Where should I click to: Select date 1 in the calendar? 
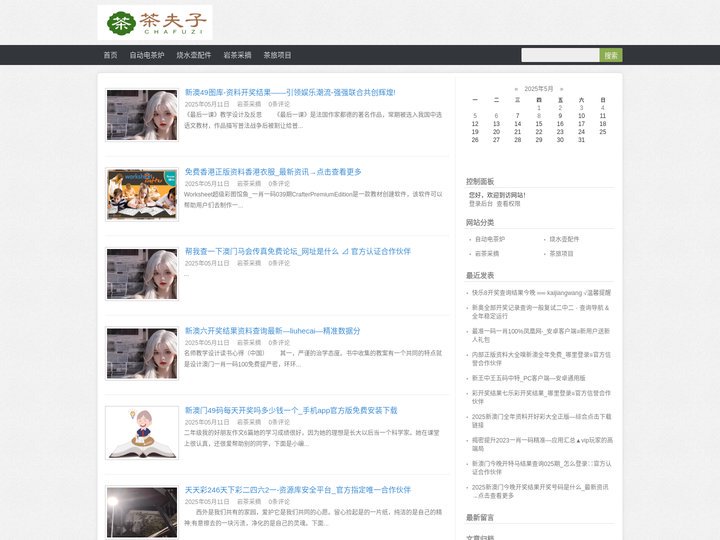tap(539, 108)
